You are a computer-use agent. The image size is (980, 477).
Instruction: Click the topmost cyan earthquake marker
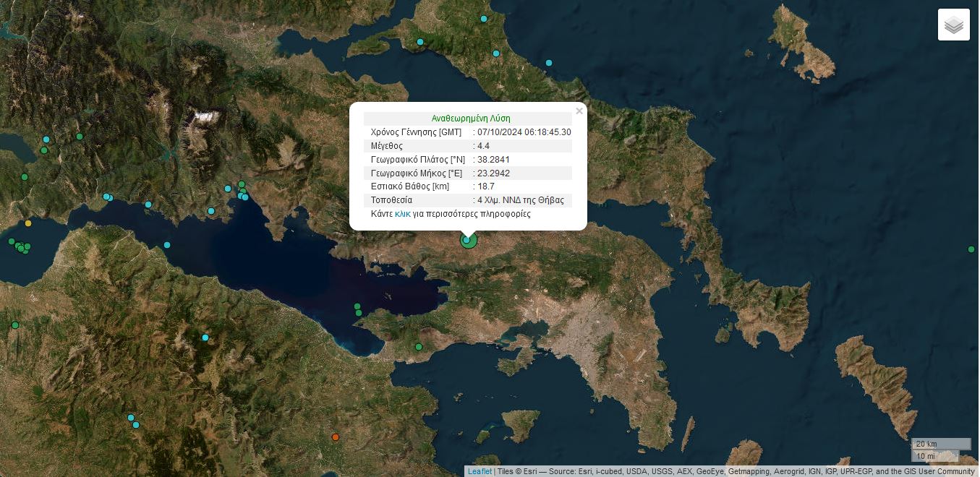(484, 19)
